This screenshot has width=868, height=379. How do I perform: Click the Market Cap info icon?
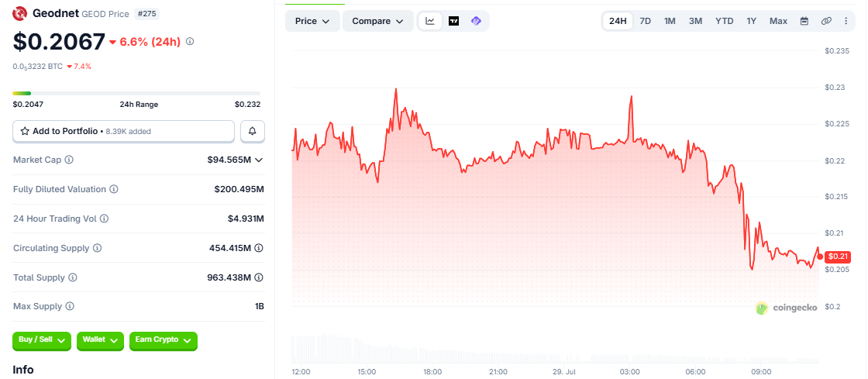(69, 160)
